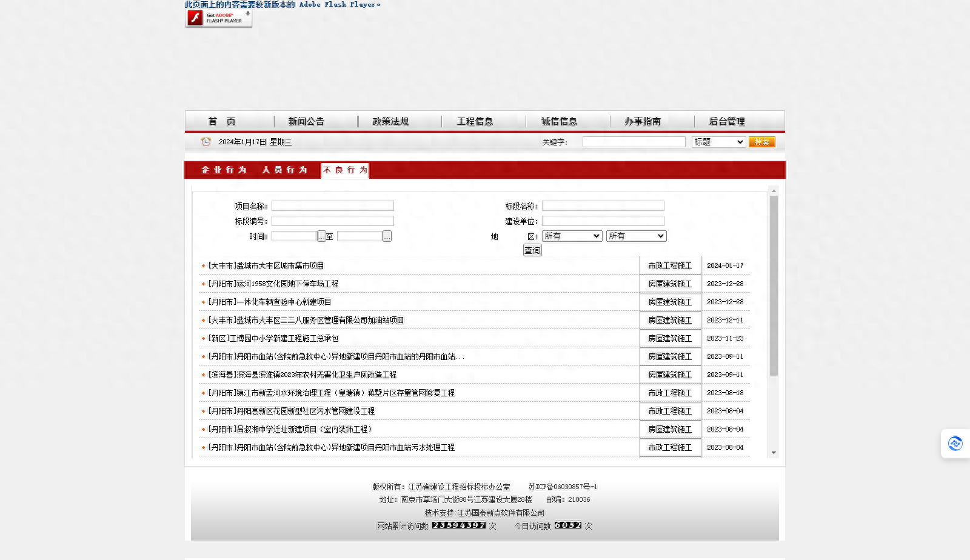
Task: Open the 新闻公告 menu
Action: click(306, 121)
